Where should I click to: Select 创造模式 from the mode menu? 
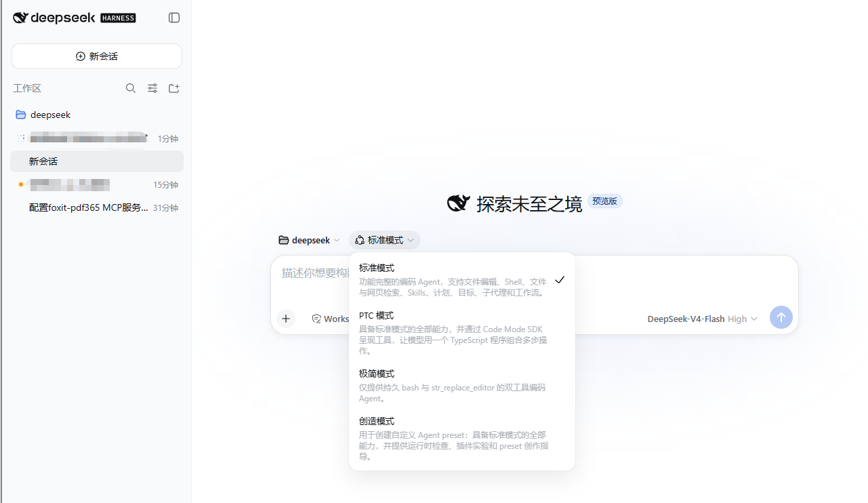(462, 439)
